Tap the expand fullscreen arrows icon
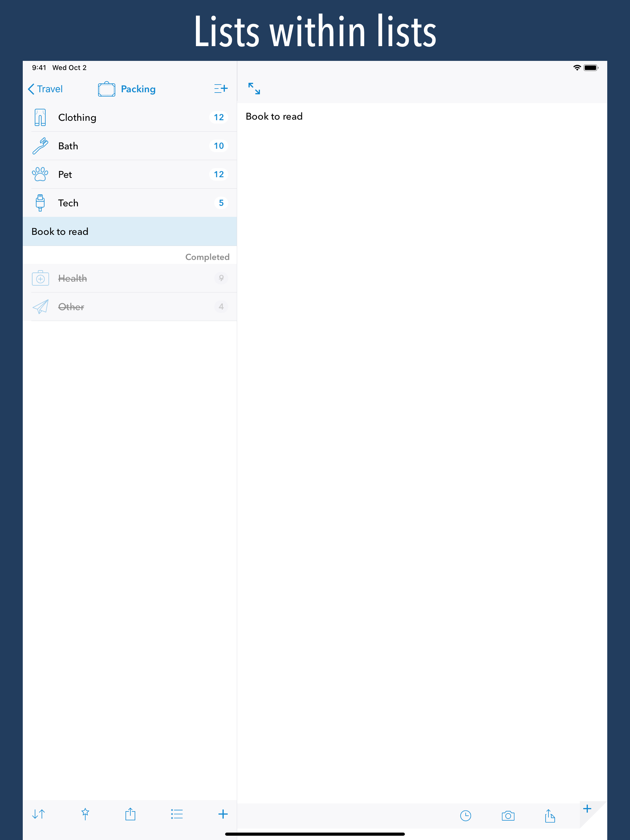The width and height of the screenshot is (630, 840). point(254,89)
